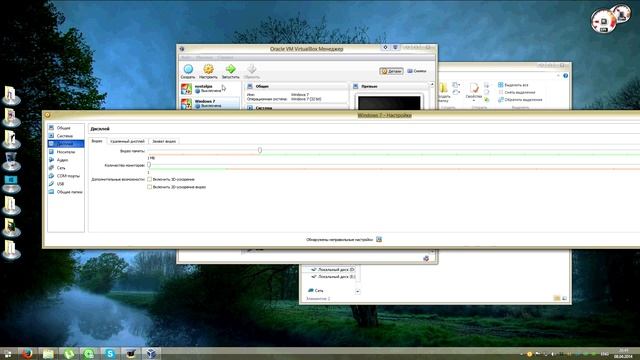
Task: Open the USB settings category
Action: [x=66, y=184]
